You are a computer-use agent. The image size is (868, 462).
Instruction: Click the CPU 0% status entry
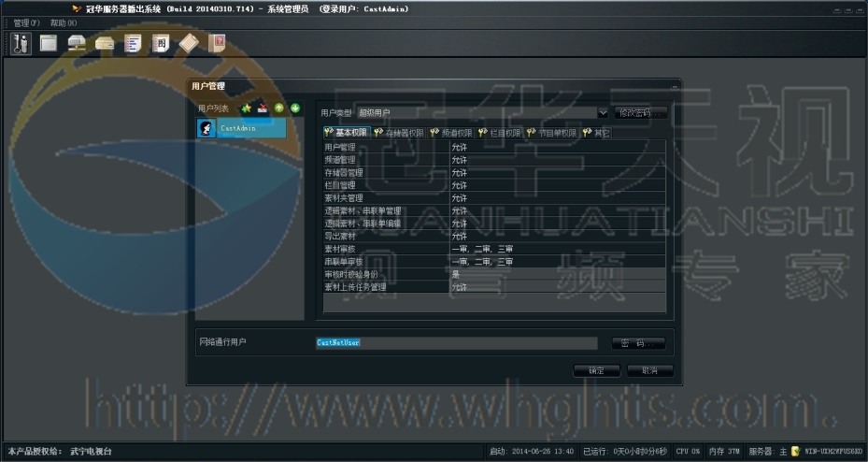(x=688, y=452)
